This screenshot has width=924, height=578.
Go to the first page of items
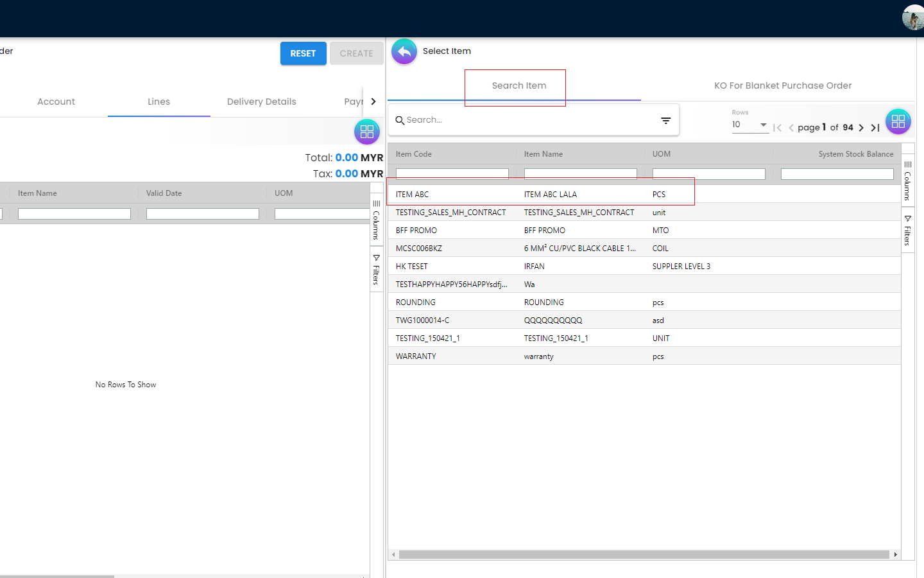[x=777, y=128]
